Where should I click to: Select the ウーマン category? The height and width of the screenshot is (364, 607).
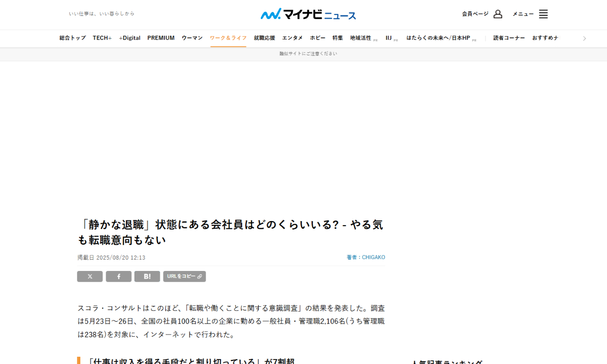point(192,38)
